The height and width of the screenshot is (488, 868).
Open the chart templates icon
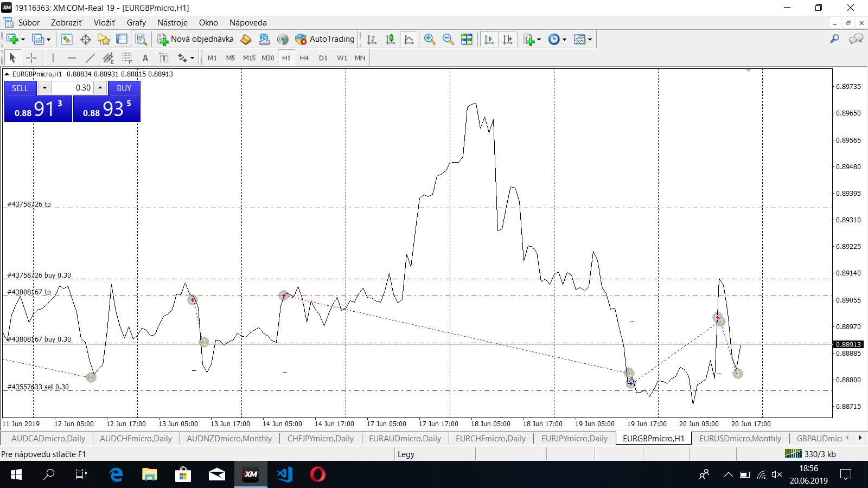point(579,39)
